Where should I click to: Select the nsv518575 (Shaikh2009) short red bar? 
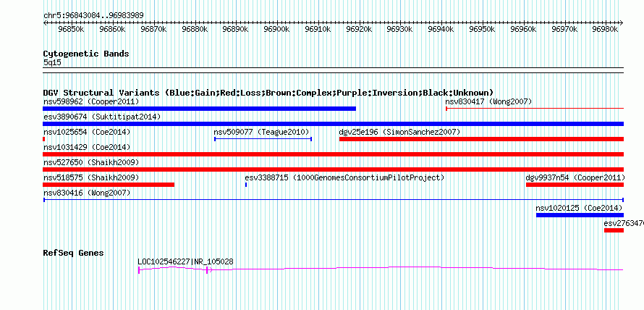[109, 185]
